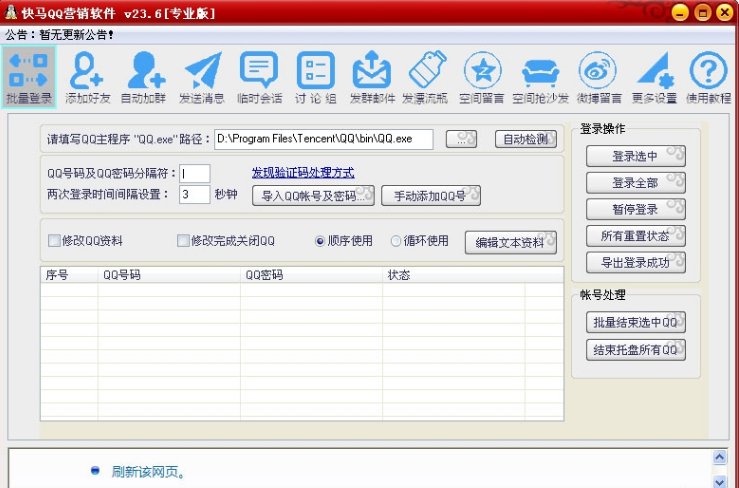
Task: Select the 添加好友 add friend icon
Action: pos(87,77)
